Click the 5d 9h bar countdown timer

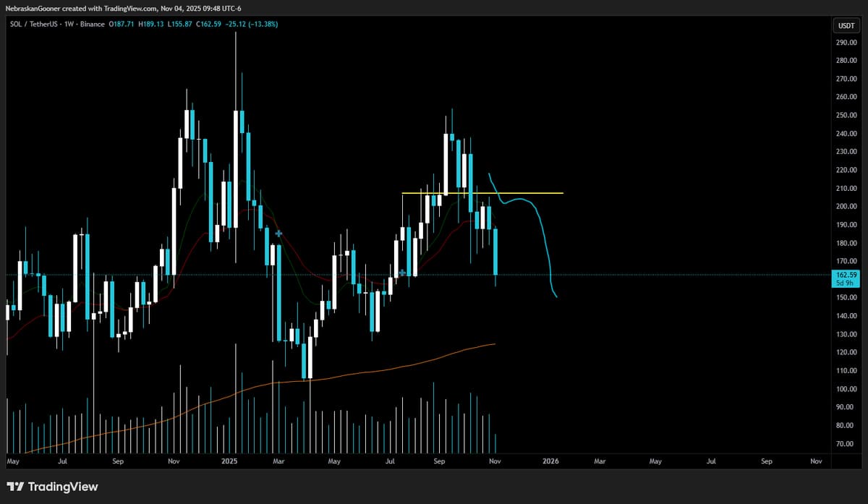point(845,283)
